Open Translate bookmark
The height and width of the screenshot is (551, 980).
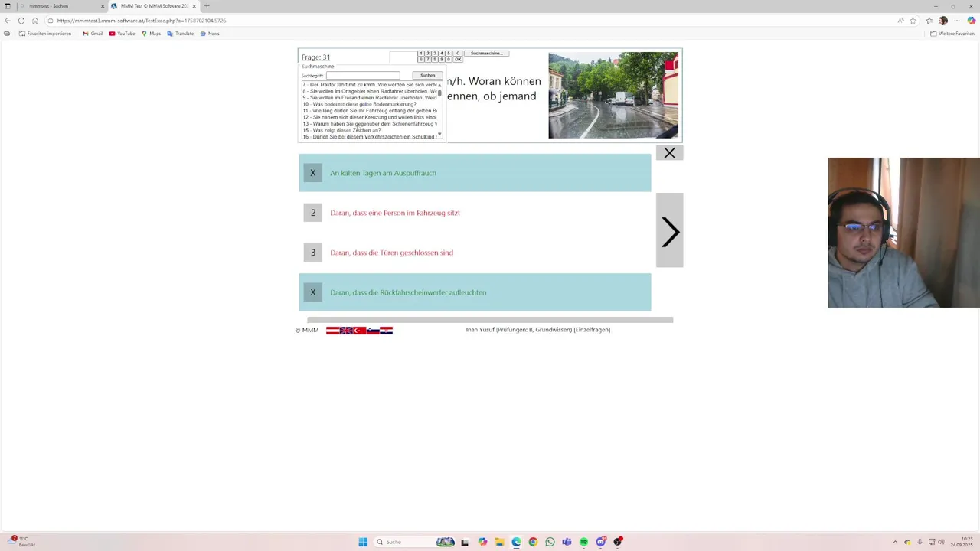click(180, 34)
